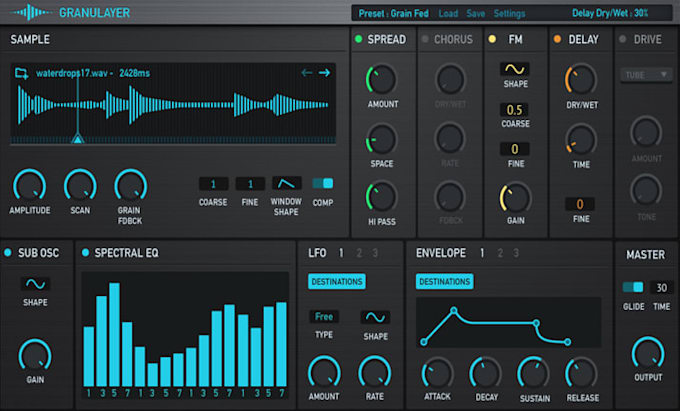Screen dimensions: 680x411
Task: Click the Delay Dry/Wet knob
Action: (580, 80)
